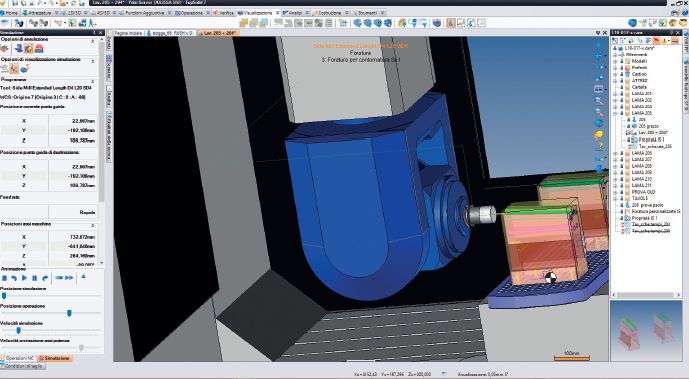Expand the LAMA 201 folder node
Screen dimensions: 689x379
point(615,94)
